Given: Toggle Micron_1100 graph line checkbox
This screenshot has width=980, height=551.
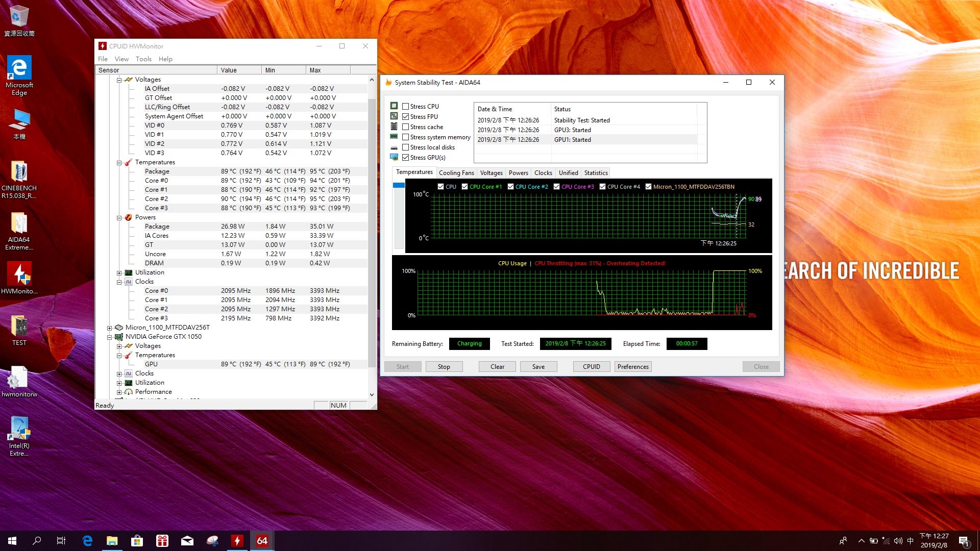Looking at the screenshot, I should click(648, 187).
